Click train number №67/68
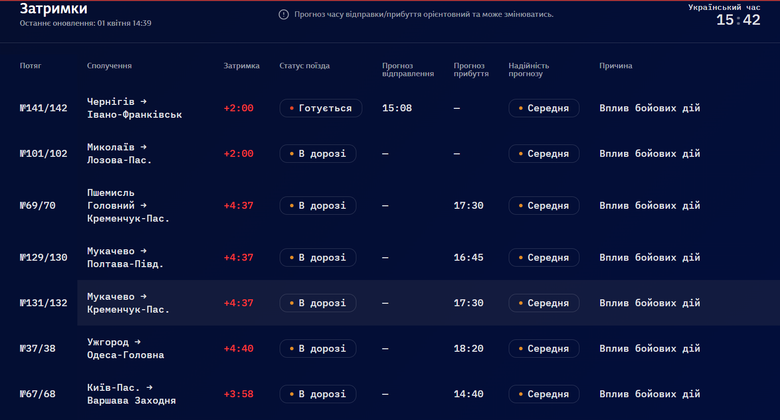The height and width of the screenshot is (420, 780). 38,394
